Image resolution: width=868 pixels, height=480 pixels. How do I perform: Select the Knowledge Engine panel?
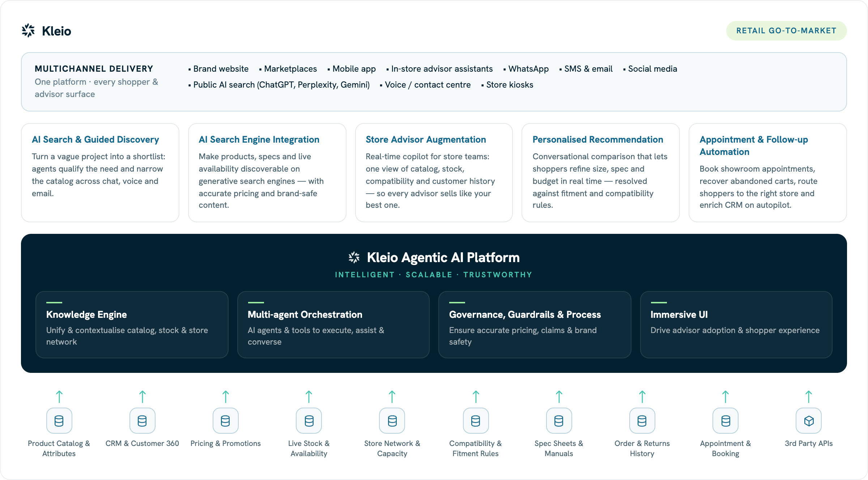tap(132, 325)
